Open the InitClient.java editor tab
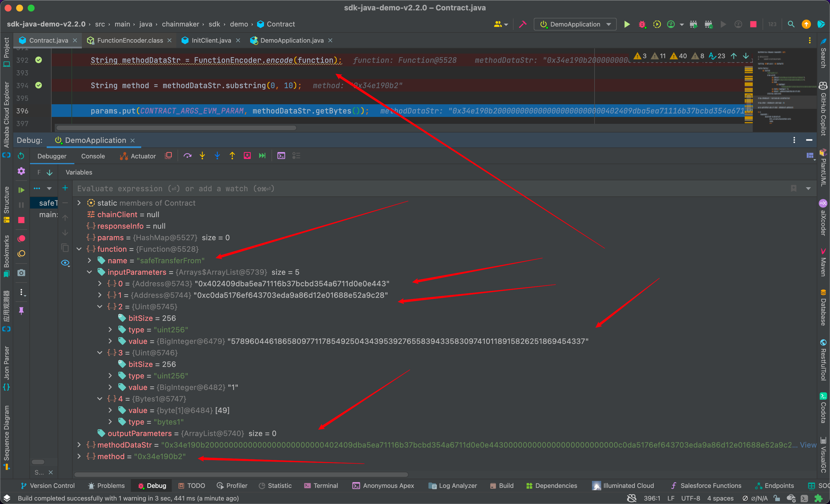This screenshot has height=504, width=830. [211, 40]
